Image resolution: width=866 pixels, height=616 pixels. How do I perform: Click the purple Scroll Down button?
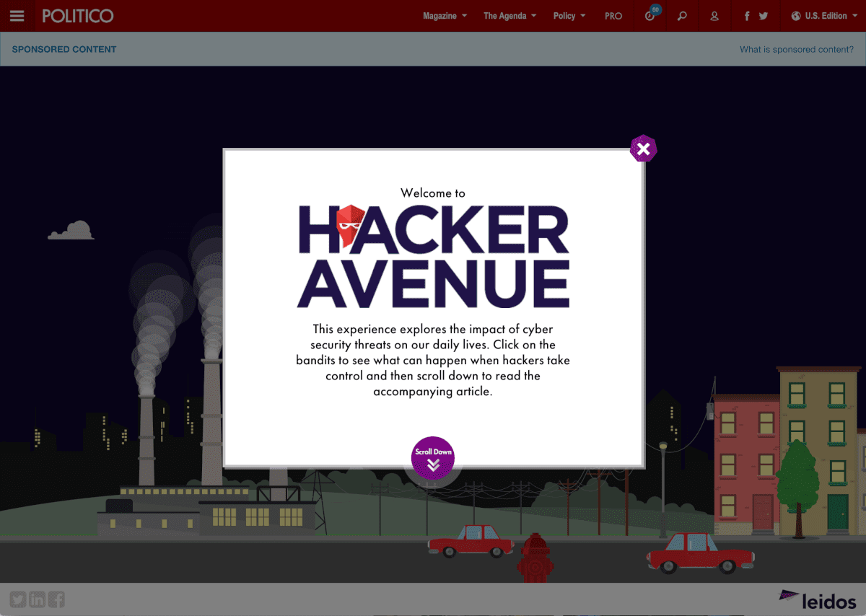point(433,458)
